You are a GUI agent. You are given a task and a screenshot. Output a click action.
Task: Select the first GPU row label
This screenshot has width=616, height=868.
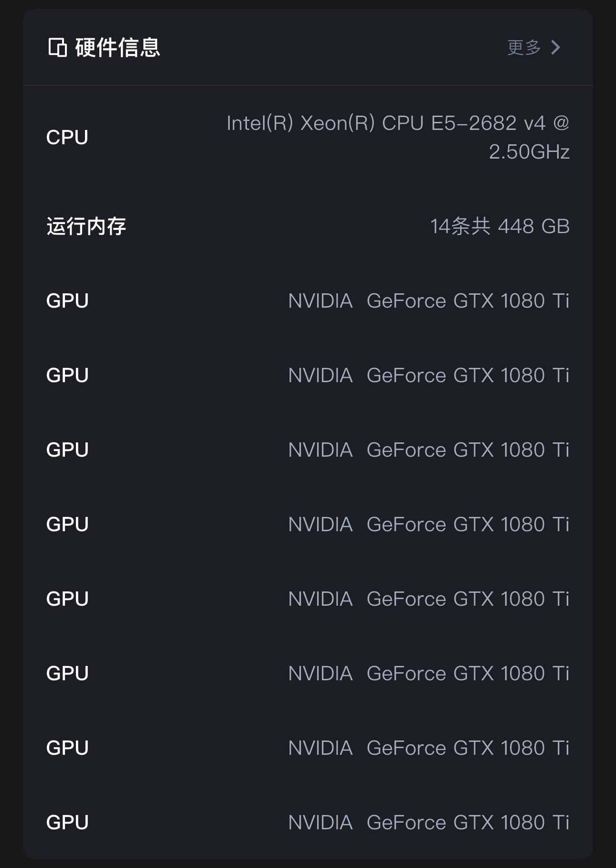point(67,301)
